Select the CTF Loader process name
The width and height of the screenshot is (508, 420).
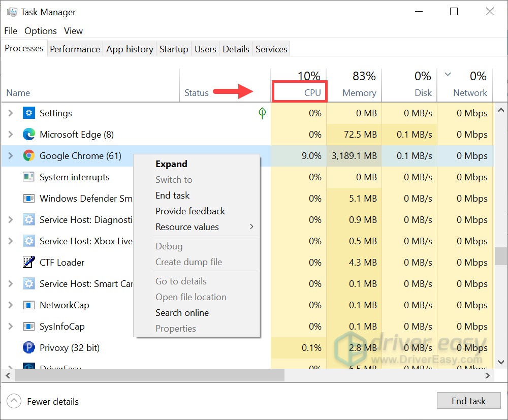pos(62,262)
